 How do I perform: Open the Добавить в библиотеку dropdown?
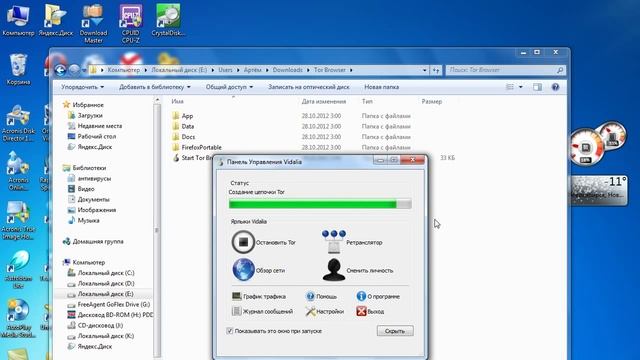[155, 87]
